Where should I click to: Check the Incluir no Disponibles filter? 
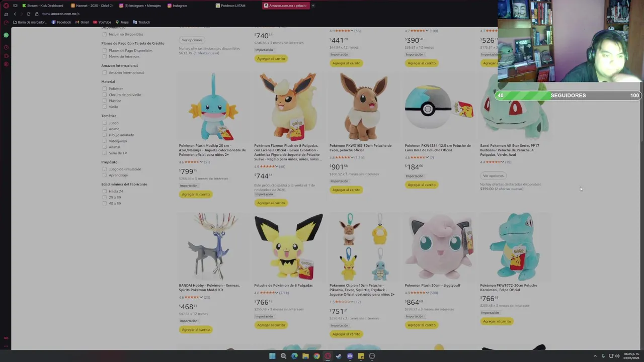pos(105,34)
